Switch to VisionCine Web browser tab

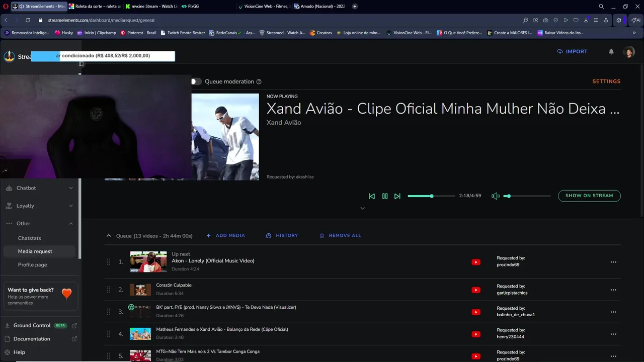tap(264, 7)
